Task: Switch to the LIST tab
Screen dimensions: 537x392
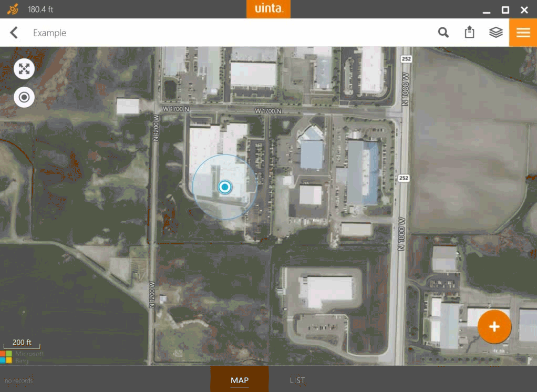Action: (x=297, y=380)
